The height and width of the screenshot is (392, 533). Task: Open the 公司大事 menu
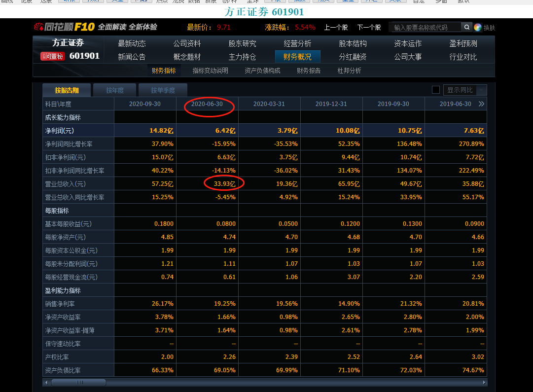[408, 57]
